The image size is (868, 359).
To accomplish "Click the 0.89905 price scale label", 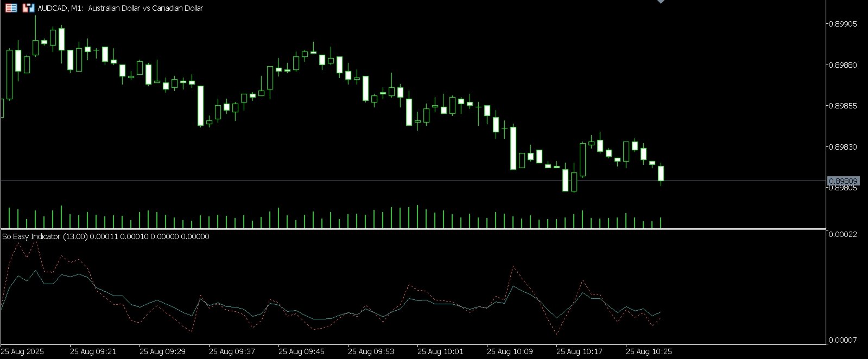I will point(842,24).
